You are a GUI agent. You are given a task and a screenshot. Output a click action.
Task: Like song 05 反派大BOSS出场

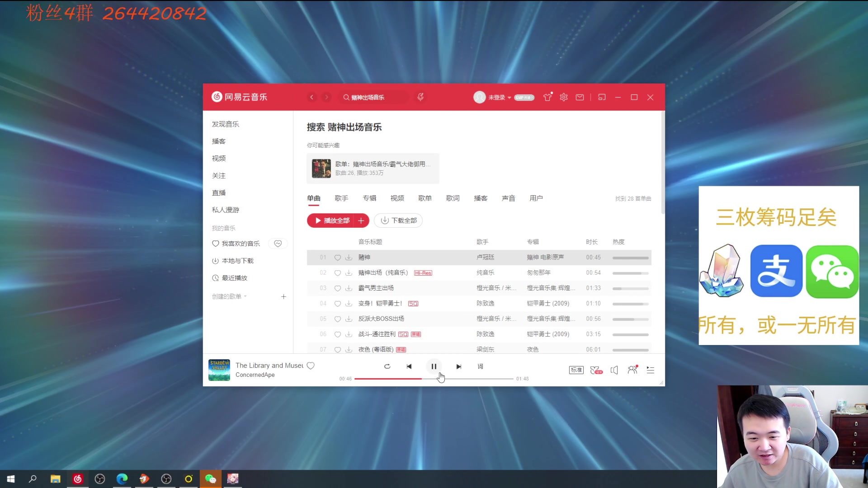[x=337, y=319]
